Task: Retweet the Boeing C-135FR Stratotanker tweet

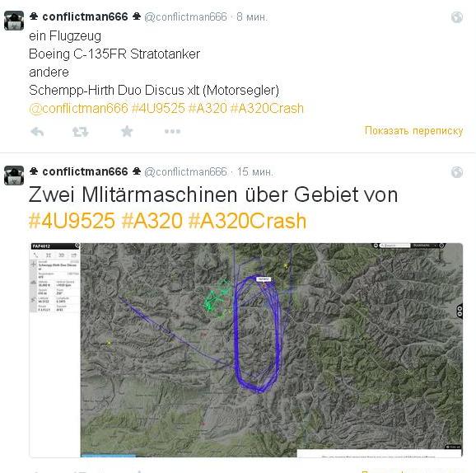Action: (x=80, y=132)
